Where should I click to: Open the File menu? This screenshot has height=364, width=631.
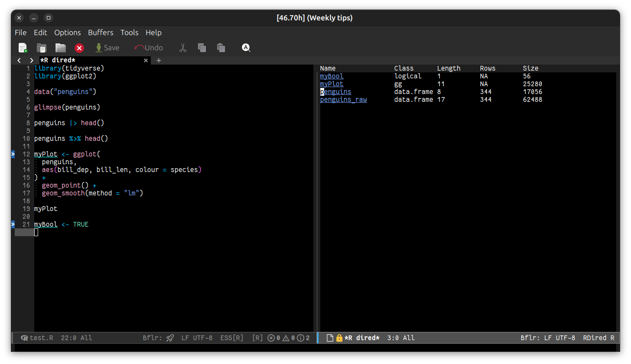[20, 32]
